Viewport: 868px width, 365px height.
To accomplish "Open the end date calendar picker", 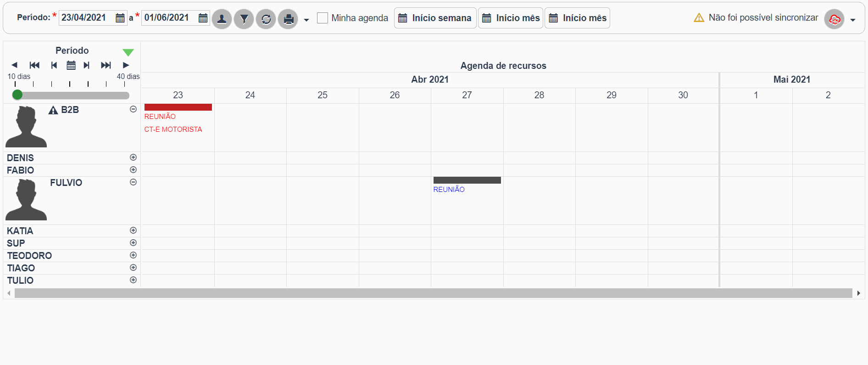I will tap(203, 18).
